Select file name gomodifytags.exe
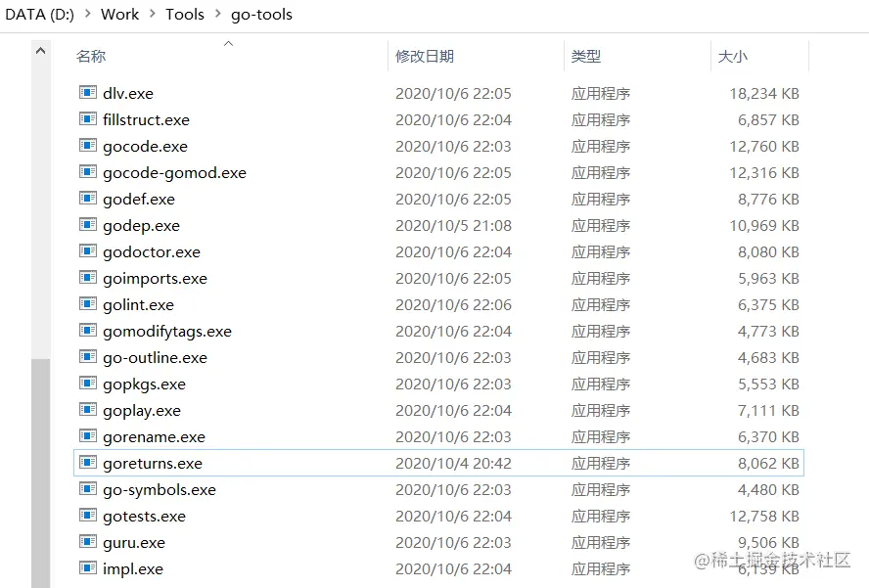The width and height of the screenshot is (869, 588). coord(167,332)
